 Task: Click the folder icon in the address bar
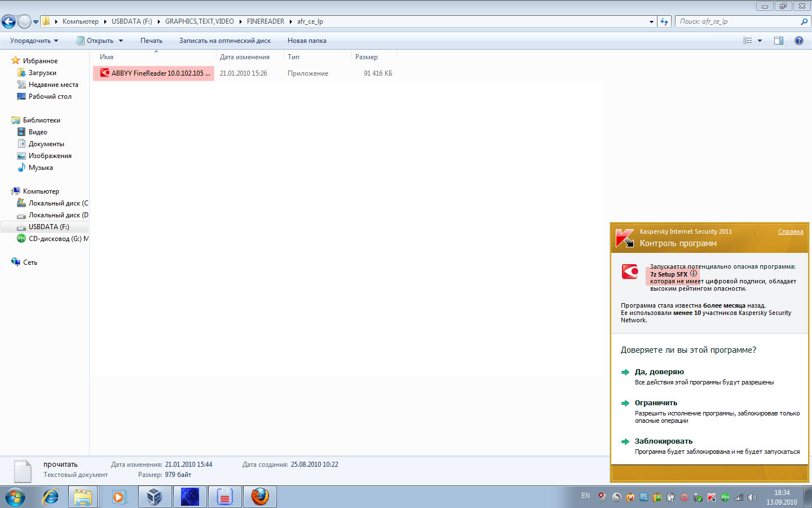click(x=46, y=21)
